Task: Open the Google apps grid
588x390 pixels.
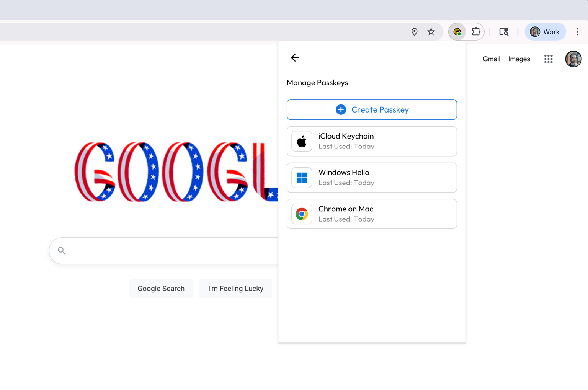Action: click(548, 59)
